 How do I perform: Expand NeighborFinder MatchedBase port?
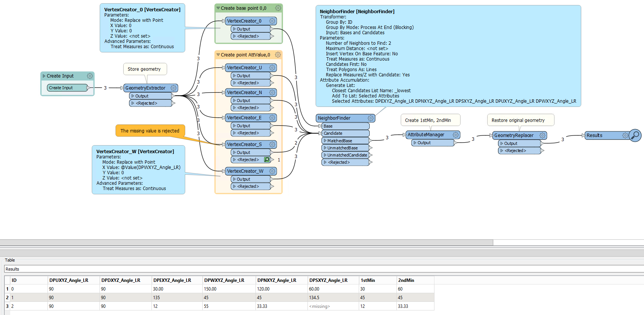pyautogui.click(x=325, y=141)
